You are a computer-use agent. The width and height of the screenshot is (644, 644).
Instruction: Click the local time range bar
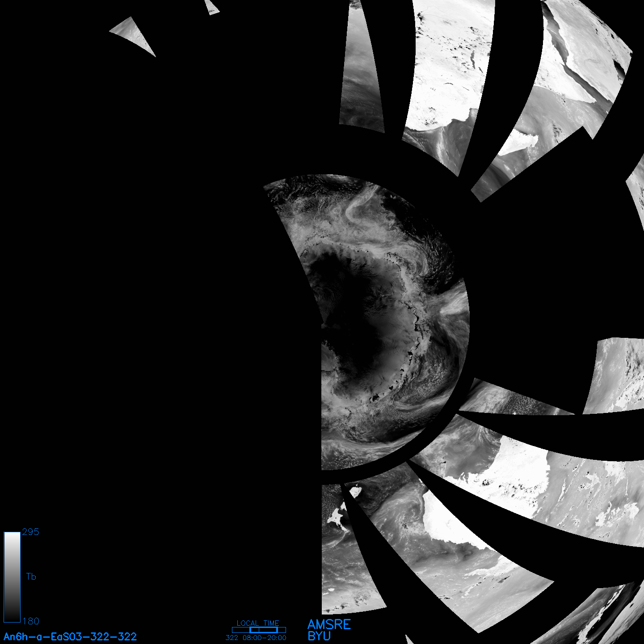point(259,630)
